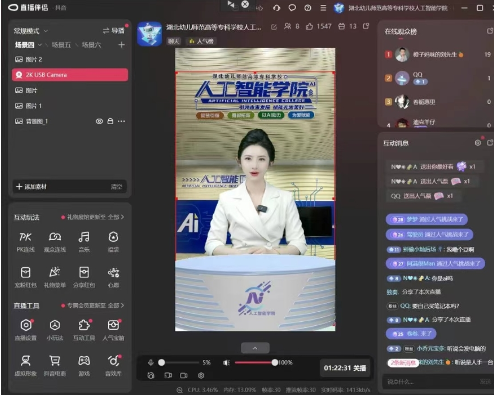
Task: Lock the 背景图_1 source
Action: click(x=110, y=121)
